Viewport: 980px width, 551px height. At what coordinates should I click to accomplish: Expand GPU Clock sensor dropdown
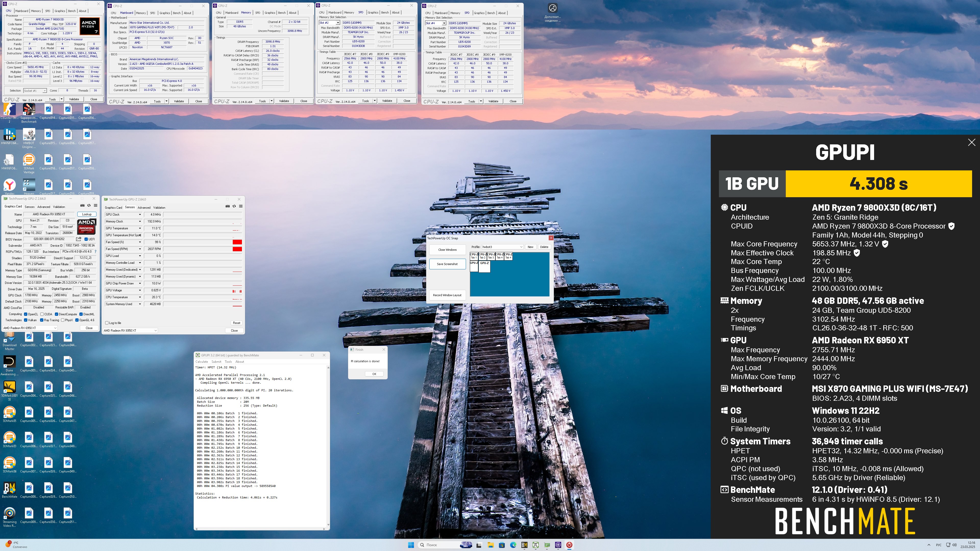pyautogui.click(x=140, y=215)
